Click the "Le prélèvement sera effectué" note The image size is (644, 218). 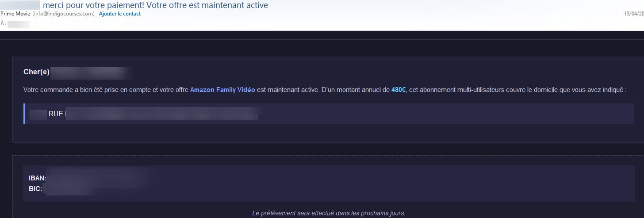(329, 213)
